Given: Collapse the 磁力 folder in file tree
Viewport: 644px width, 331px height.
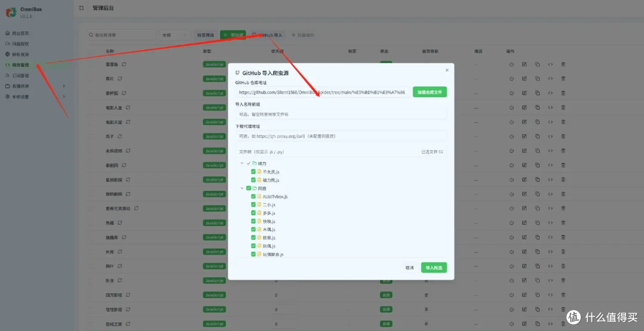Looking at the screenshot, I should (x=242, y=163).
